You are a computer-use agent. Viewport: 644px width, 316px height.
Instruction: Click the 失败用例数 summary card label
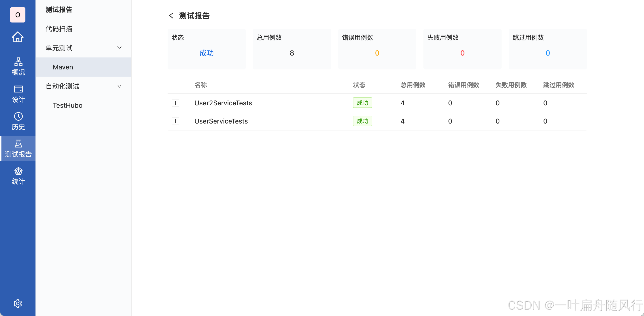click(x=443, y=37)
